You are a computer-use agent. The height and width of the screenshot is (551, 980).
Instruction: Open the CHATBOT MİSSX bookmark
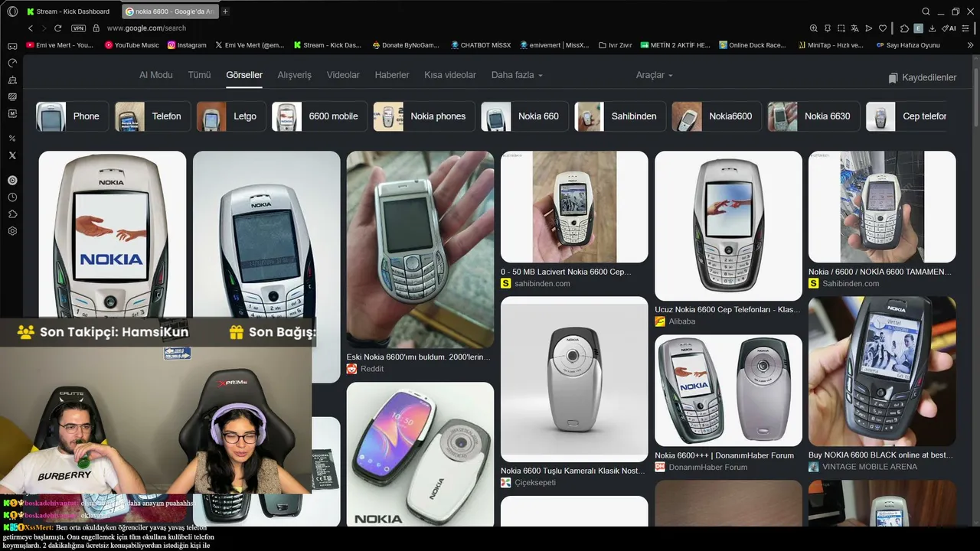(x=481, y=45)
